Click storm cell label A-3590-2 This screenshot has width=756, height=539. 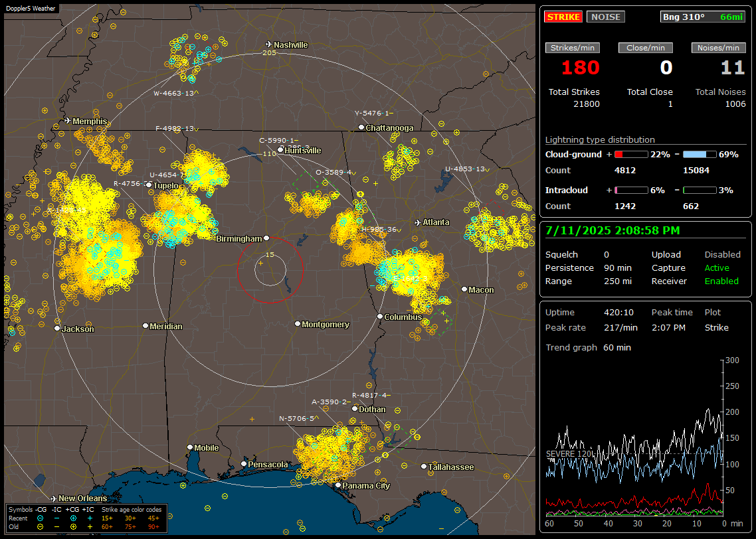331,402
